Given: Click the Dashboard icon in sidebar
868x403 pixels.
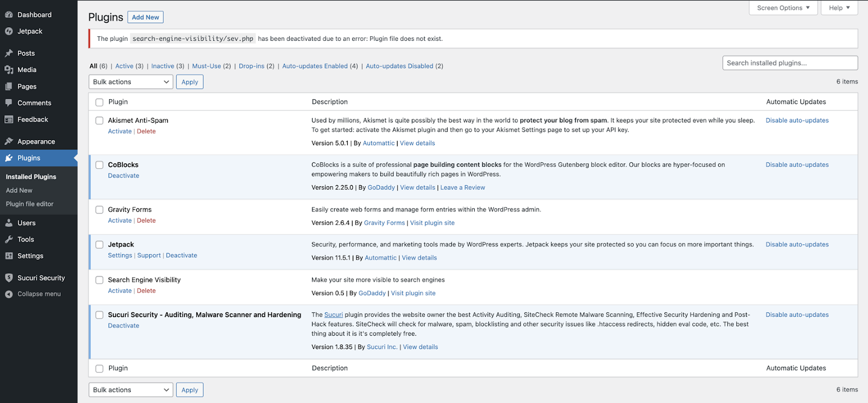Looking at the screenshot, I should click(x=9, y=15).
